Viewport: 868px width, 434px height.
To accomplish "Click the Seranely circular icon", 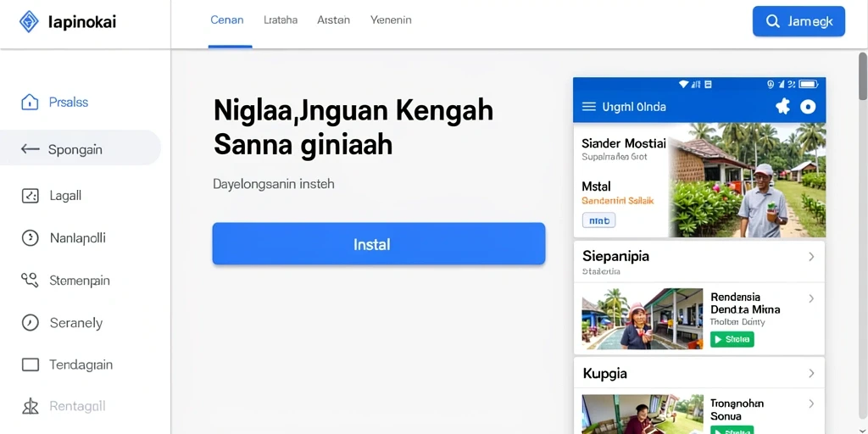I will click(x=30, y=322).
